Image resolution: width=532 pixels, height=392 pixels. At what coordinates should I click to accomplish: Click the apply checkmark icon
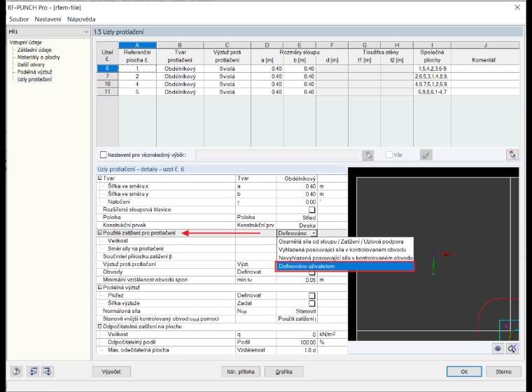coord(426,155)
